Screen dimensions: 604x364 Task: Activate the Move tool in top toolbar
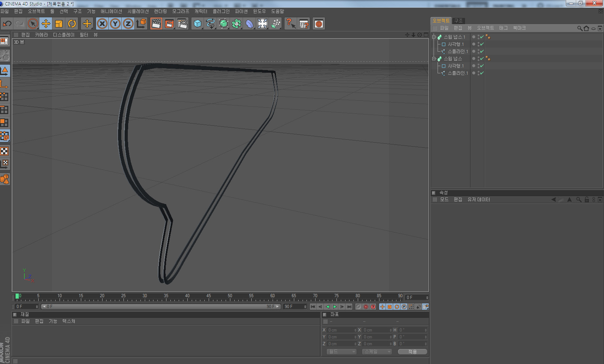pyautogui.click(x=46, y=24)
